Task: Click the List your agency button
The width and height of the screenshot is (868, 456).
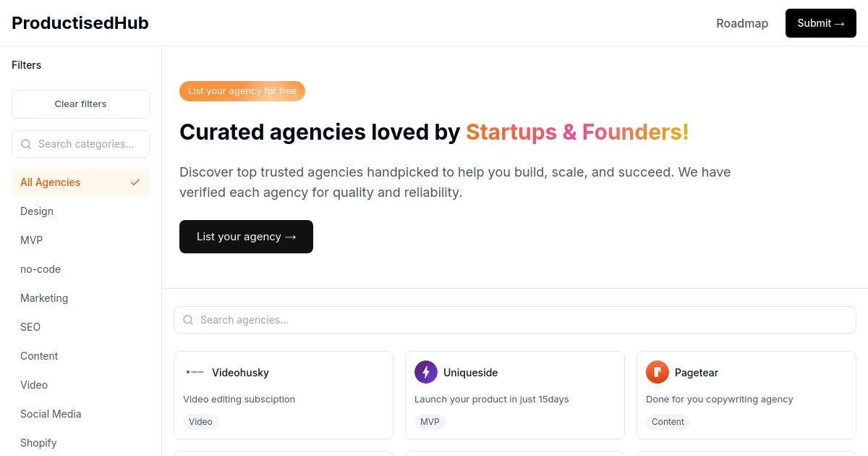Action: click(x=246, y=237)
